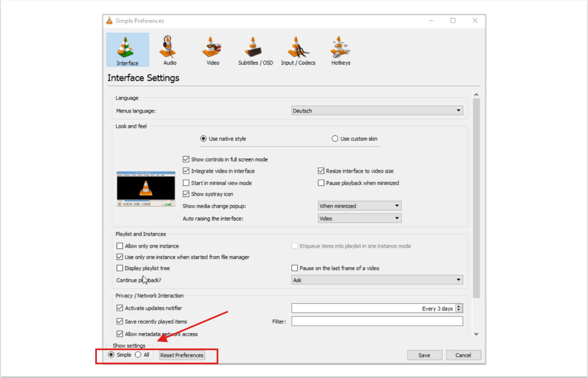The width and height of the screenshot is (588, 378).
Task: Click the scrollbar down arrow
Action: (x=476, y=334)
